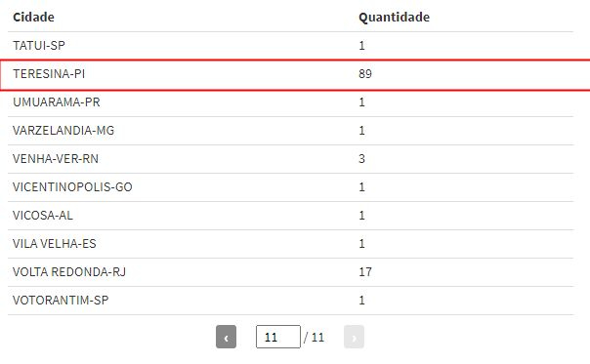Select the VICOSA-AL city entry
This screenshot has width=590, height=364.
43,215
